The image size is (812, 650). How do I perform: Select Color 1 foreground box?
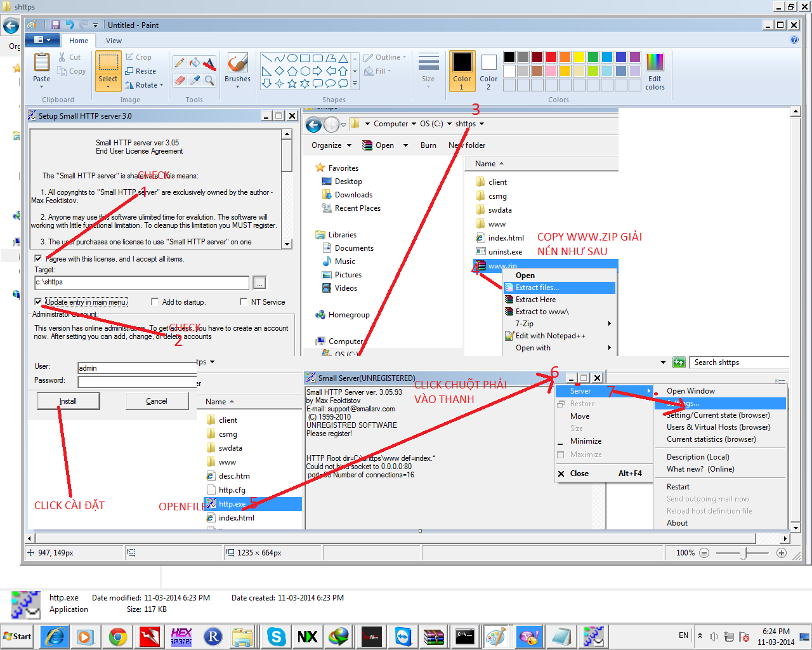[x=462, y=71]
